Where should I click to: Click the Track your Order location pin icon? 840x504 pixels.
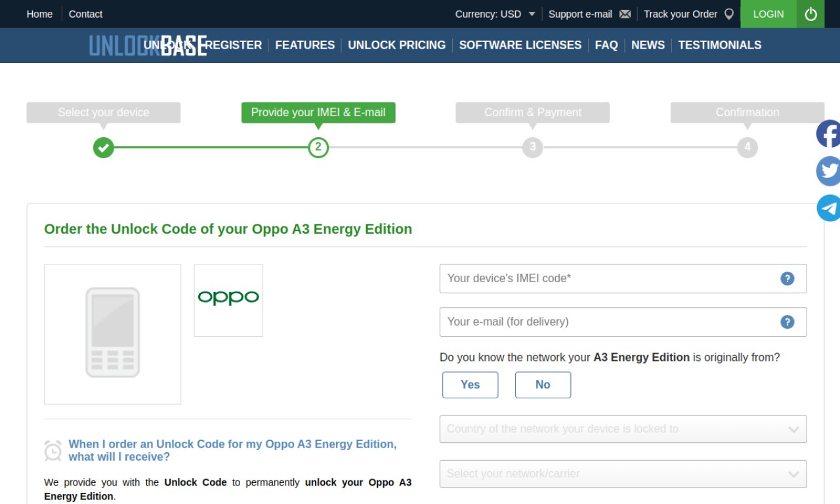[728, 14]
